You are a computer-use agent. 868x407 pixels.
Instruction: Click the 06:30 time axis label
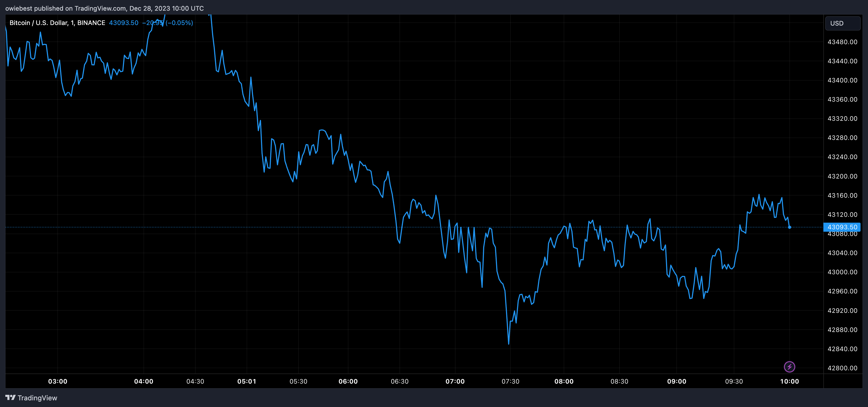400,381
